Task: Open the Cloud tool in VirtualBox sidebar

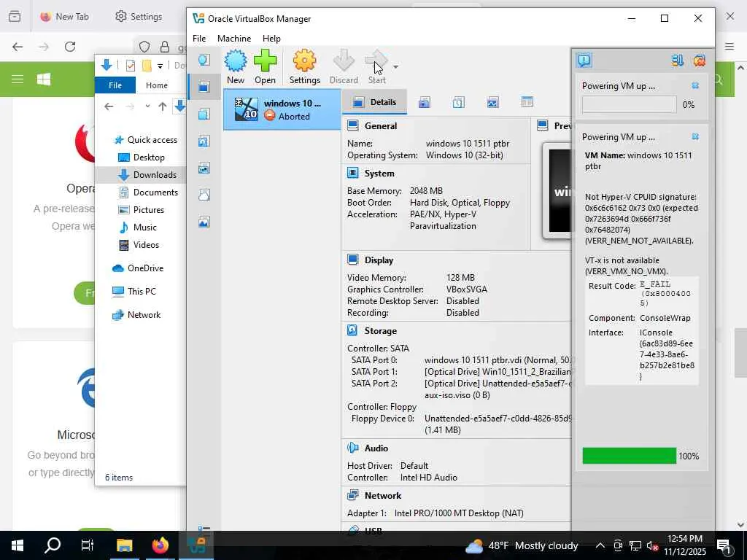Action: pos(204,195)
